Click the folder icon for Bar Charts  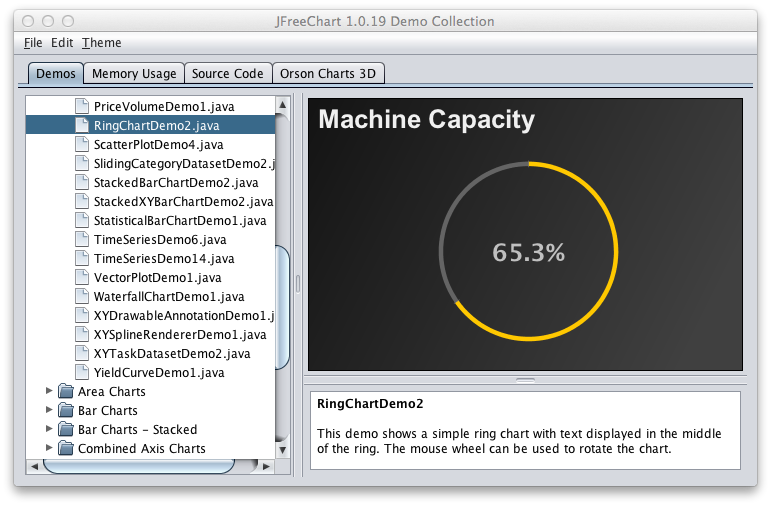67,410
